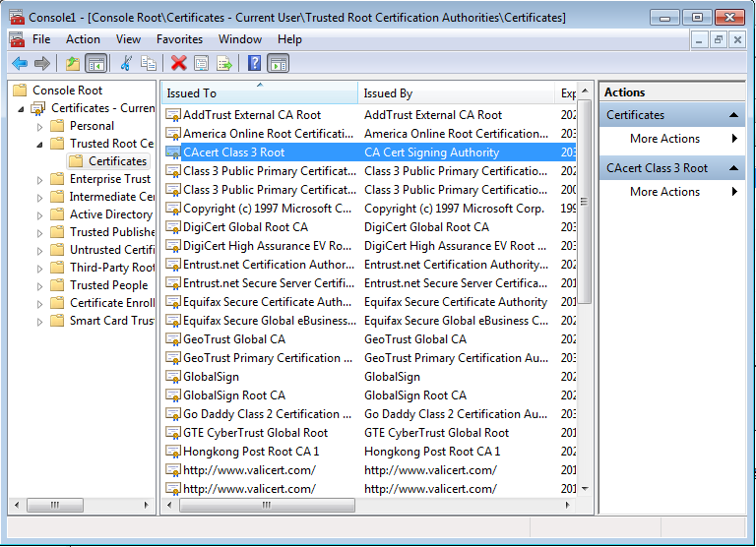Click the red Delete X icon
Image resolution: width=756 pixels, height=547 pixels.
[x=179, y=64]
